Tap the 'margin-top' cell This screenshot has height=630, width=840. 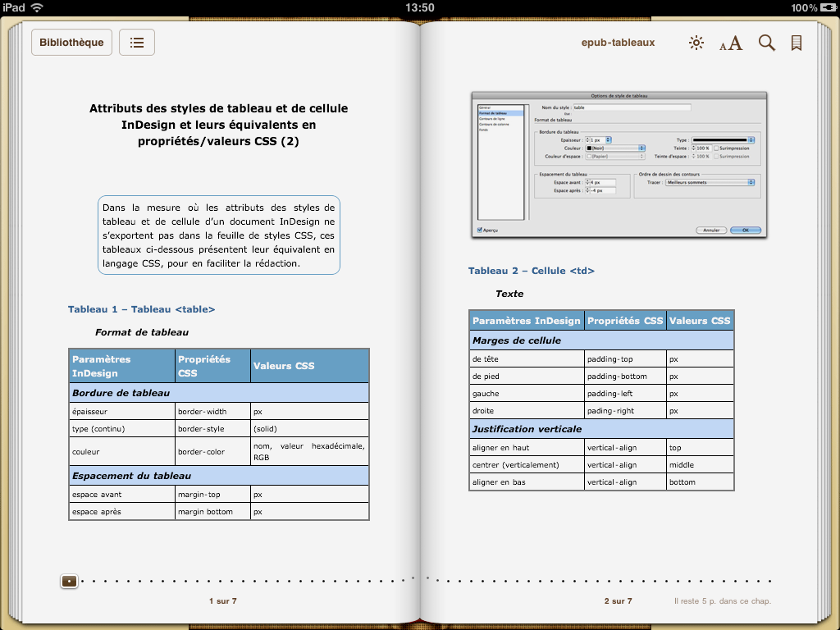click(212, 495)
